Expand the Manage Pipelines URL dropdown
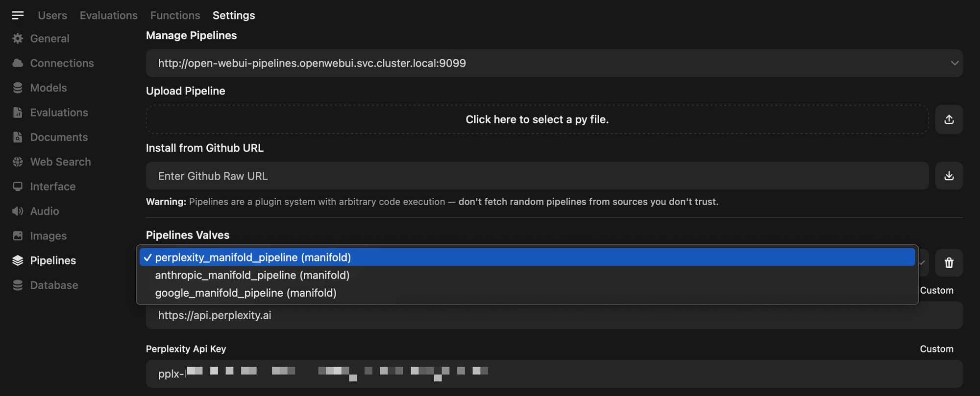This screenshot has height=396, width=980. (x=954, y=63)
